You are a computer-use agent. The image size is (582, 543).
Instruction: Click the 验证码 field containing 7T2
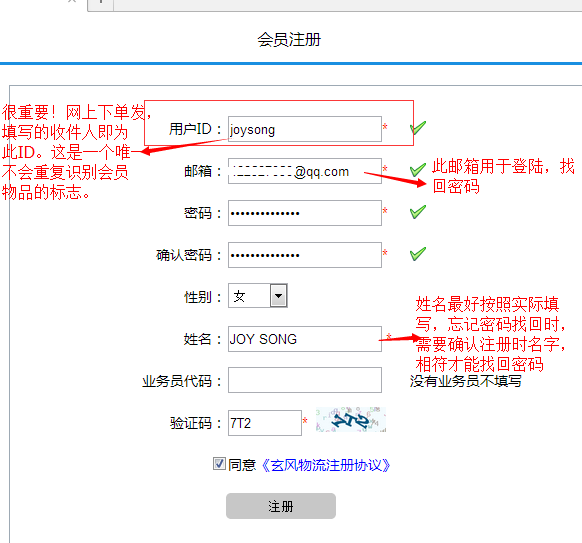(x=265, y=423)
